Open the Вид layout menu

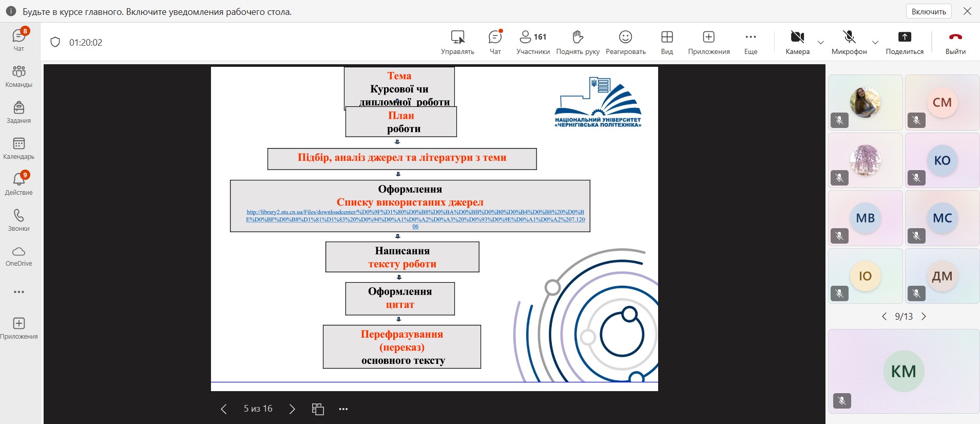click(x=667, y=42)
